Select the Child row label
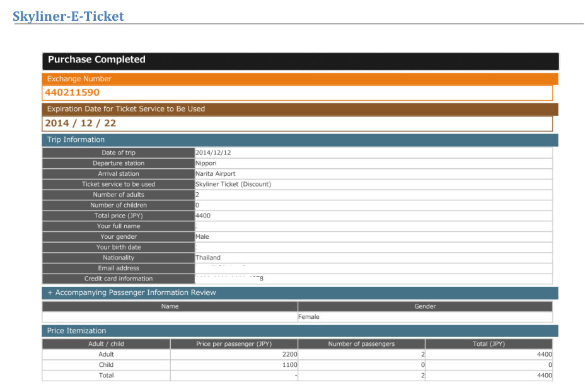Image resolution: width=585 pixels, height=392 pixels. point(106,365)
